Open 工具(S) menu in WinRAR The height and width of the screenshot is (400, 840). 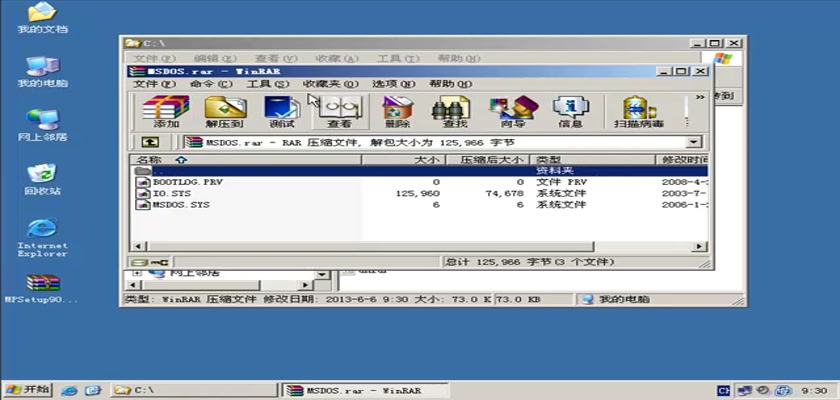tap(267, 84)
